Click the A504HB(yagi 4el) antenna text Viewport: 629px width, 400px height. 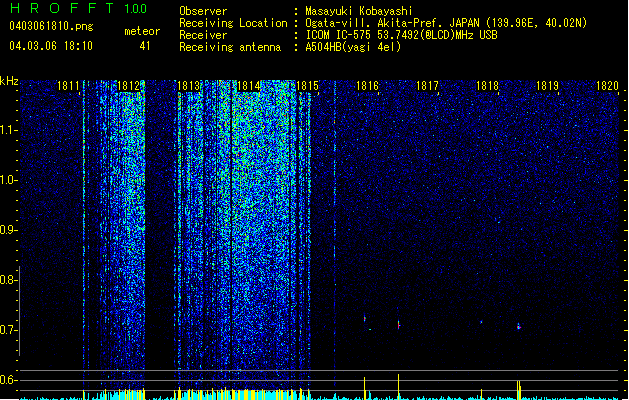tap(353, 47)
